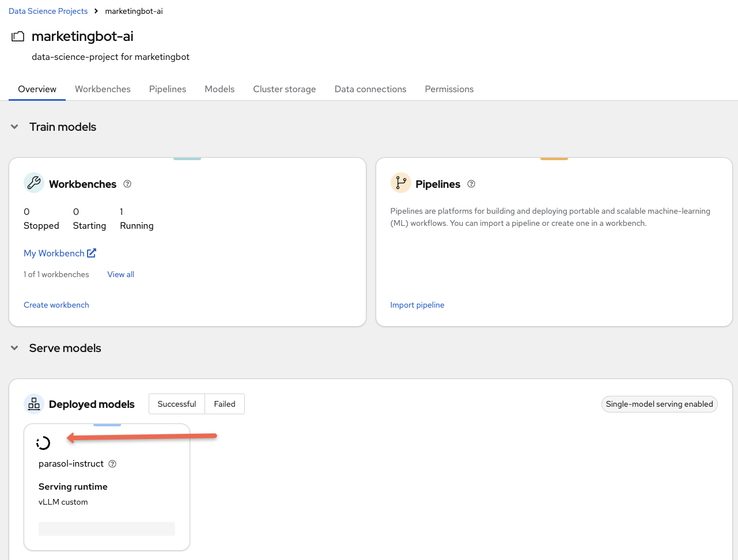Click the Single-model serving enabled label
The image size is (738, 560).
659,404
